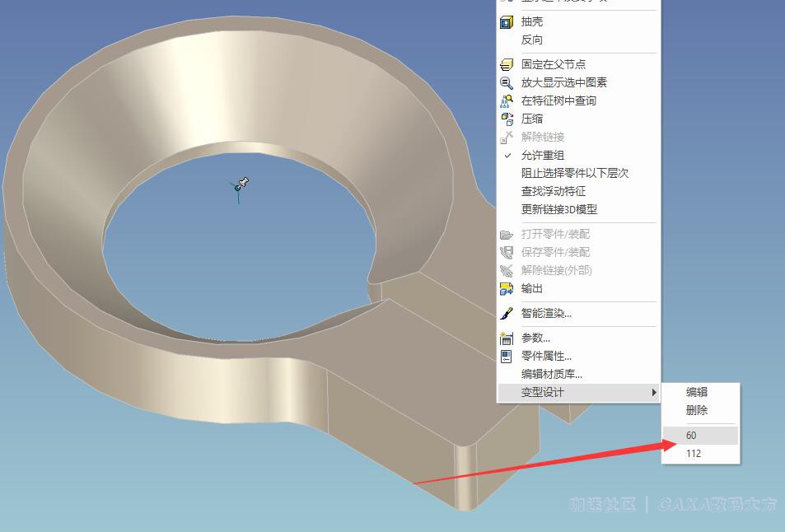Click the pushpin anchor in the 3D view
Viewport: 785px width, 532px height.
(x=241, y=184)
